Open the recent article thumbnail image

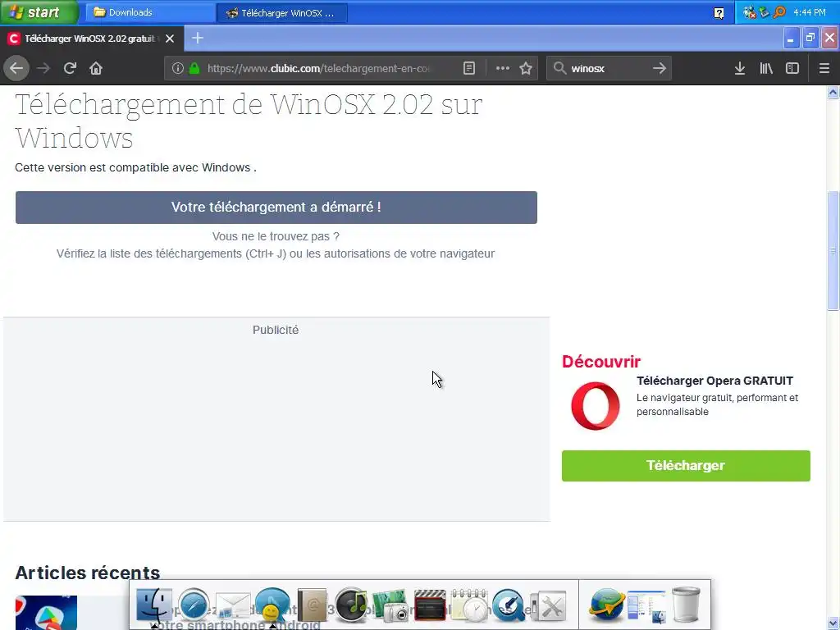46,613
